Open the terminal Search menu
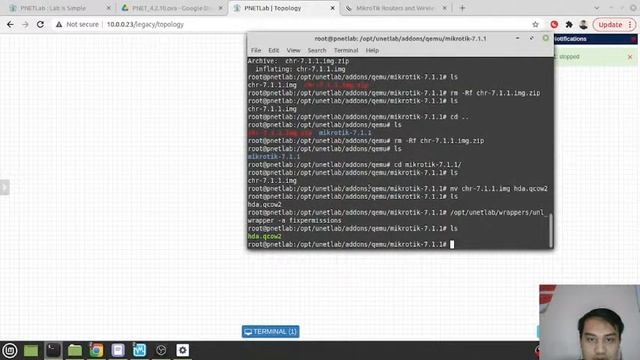Image resolution: width=640 pixels, height=360 pixels. point(317,50)
